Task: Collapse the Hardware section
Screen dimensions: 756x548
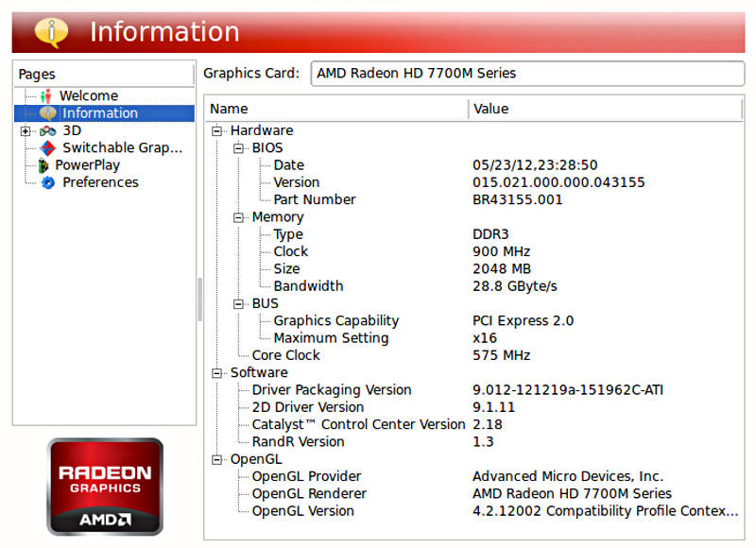Action: click(217, 131)
